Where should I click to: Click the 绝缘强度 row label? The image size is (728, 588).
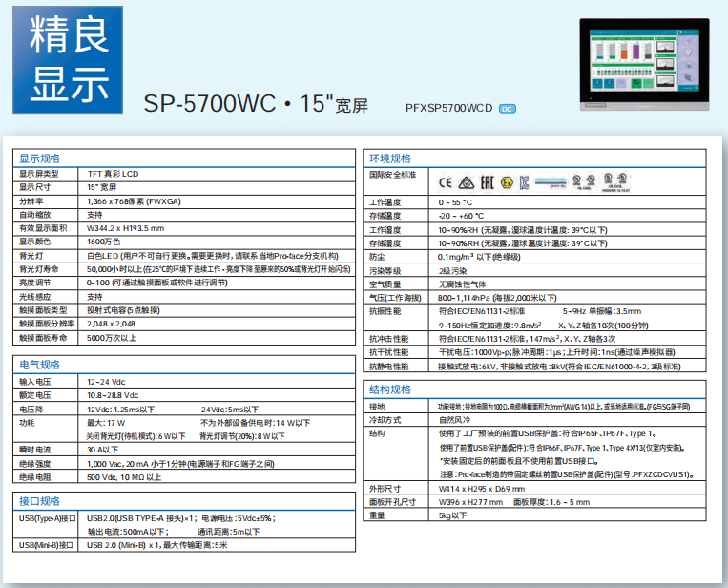(x=34, y=464)
